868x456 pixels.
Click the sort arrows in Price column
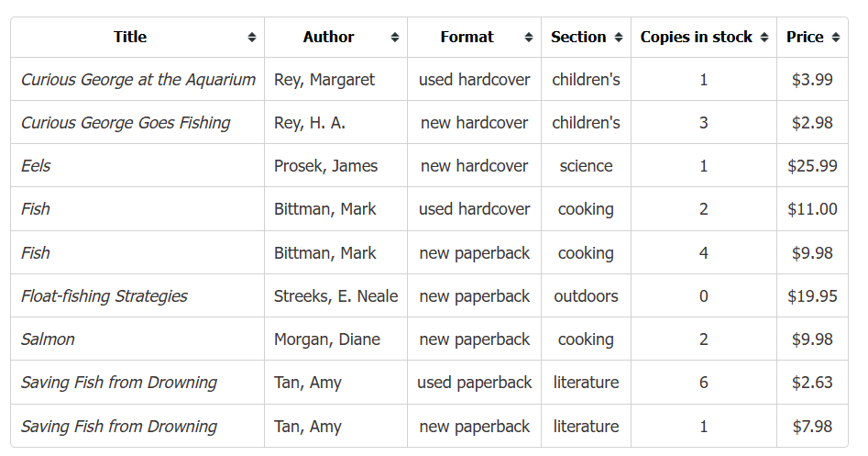tap(835, 38)
